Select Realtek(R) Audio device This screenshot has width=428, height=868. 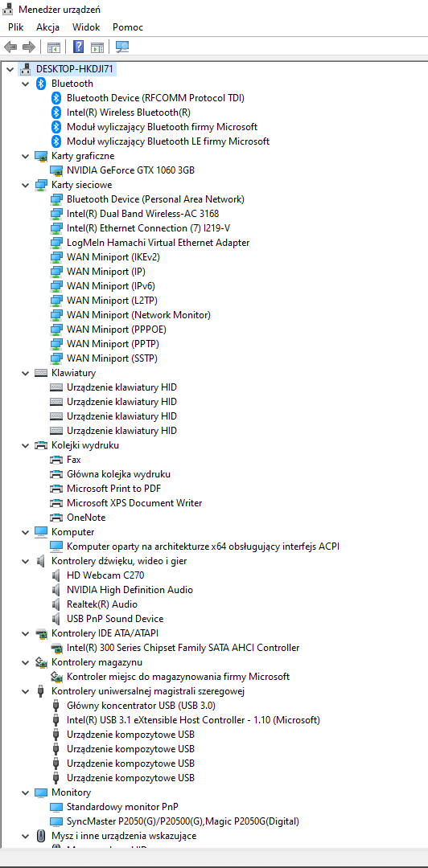click(102, 604)
